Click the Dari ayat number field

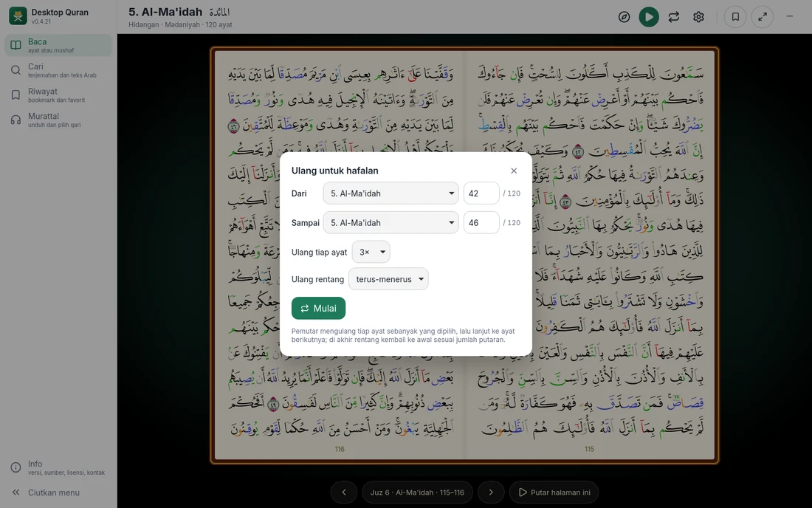click(481, 193)
